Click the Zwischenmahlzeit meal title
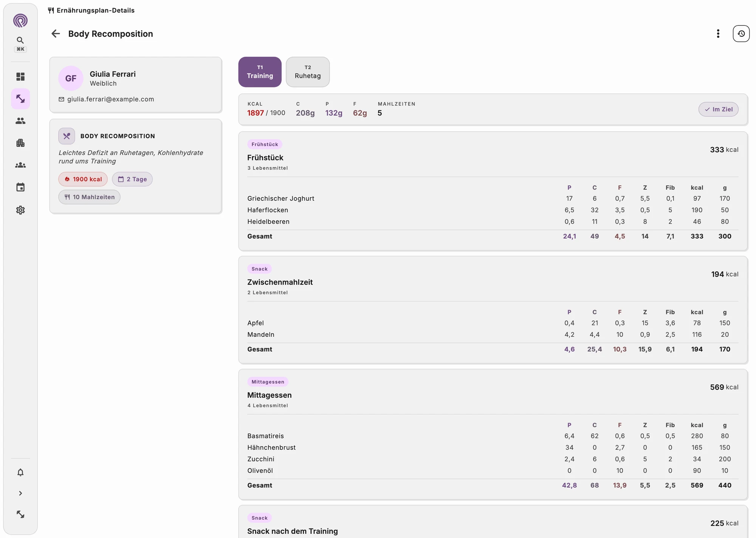Image resolution: width=756 pixels, height=538 pixels. click(280, 282)
